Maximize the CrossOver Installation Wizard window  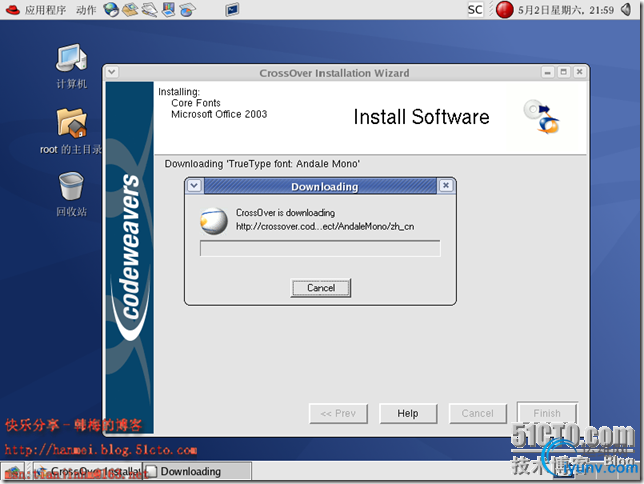(564, 72)
